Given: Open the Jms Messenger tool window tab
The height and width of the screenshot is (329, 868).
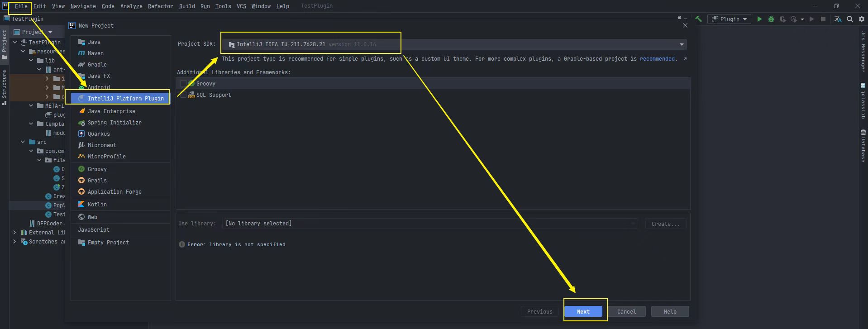Looking at the screenshot, I should pos(863,51).
